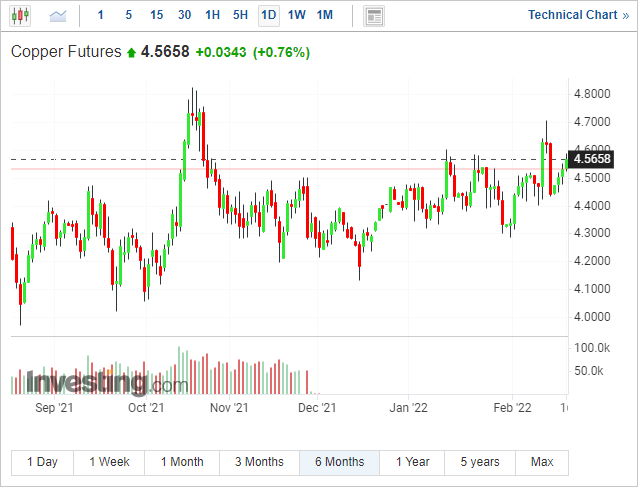Set the 1 minute interval
This screenshot has width=639, height=487.
coord(101,15)
